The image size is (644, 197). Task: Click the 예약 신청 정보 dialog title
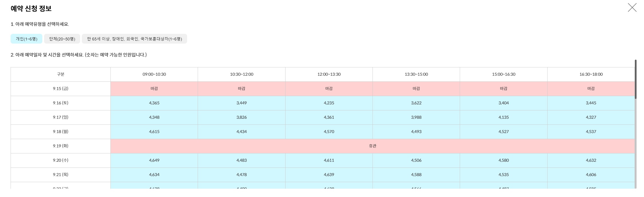tap(31, 9)
